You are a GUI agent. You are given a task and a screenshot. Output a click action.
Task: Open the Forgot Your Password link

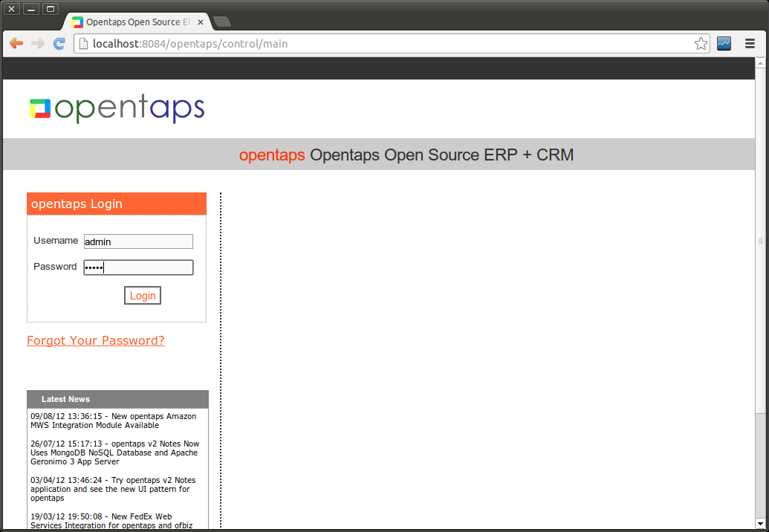[96, 340]
